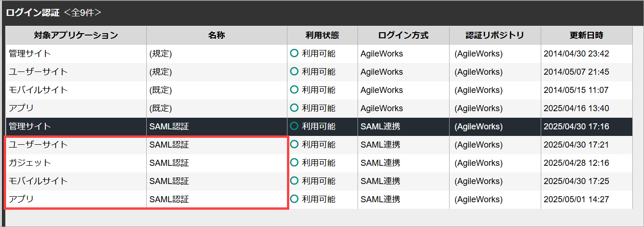Image resolution: width=644 pixels, height=227 pixels.
Task: Click SAML認証 name in highlighted row
Action: (x=169, y=127)
